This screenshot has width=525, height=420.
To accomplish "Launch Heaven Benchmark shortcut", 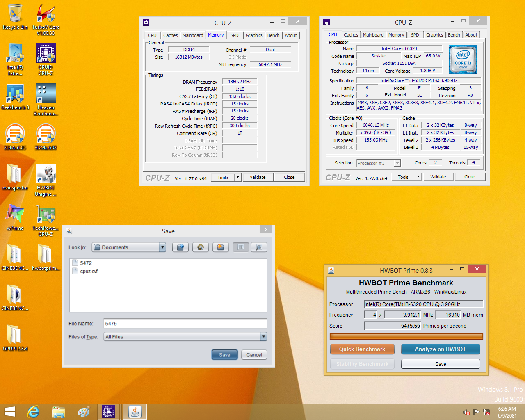I will [46, 100].
